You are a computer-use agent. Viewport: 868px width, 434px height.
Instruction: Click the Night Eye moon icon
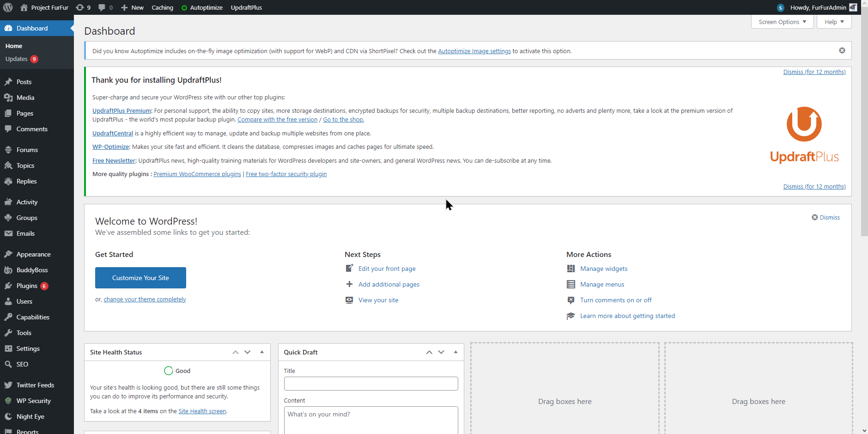click(x=8, y=416)
